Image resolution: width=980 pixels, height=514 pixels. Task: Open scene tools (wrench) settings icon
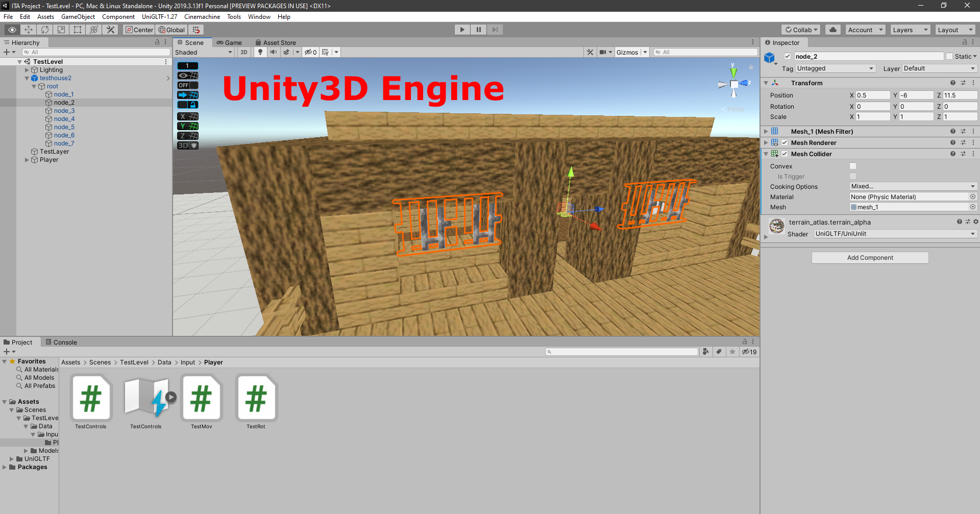[590, 52]
